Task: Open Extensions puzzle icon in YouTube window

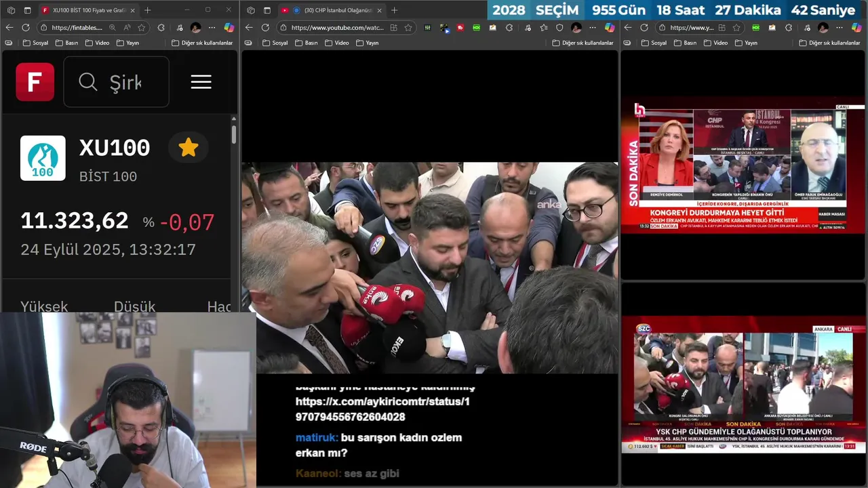Action: coord(509,28)
